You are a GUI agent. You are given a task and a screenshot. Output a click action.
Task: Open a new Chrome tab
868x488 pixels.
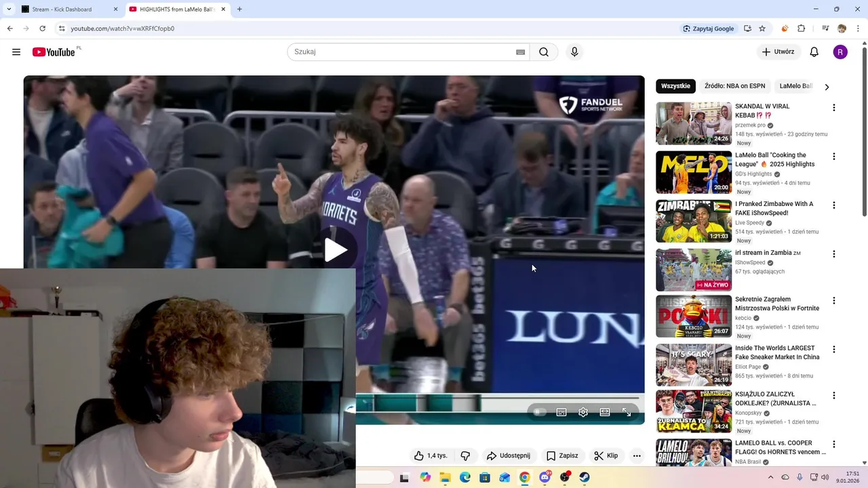239,9
